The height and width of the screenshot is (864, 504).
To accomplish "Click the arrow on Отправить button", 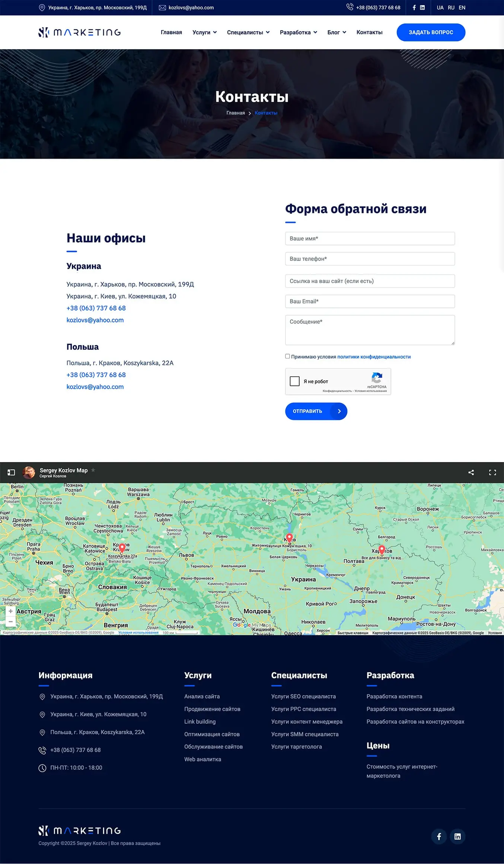I will click(339, 411).
